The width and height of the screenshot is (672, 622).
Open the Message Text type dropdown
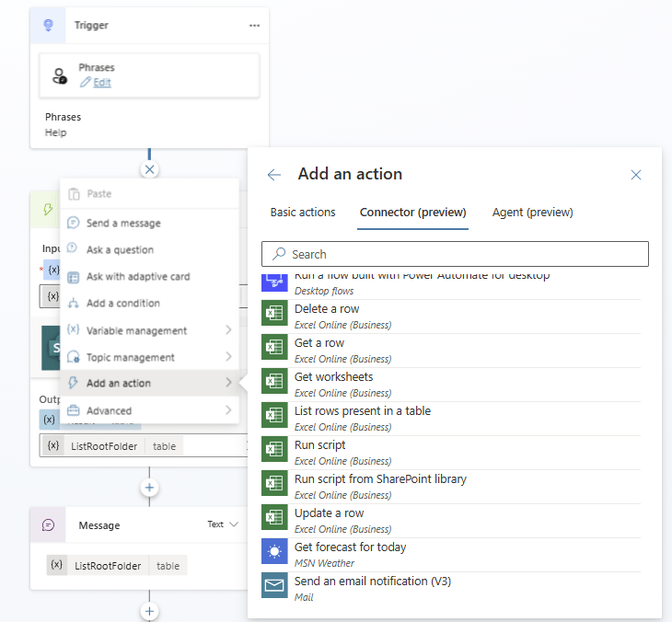[x=223, y=524]
